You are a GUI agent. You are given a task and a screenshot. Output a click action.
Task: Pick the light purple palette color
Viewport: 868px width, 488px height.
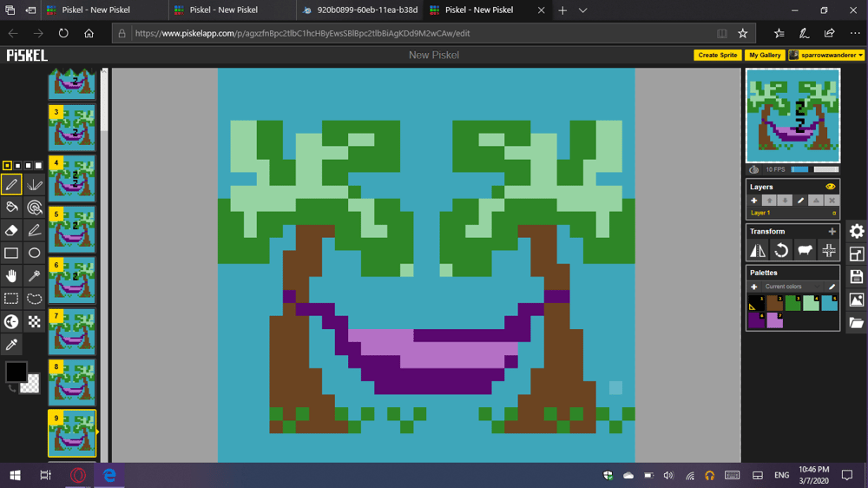(774, 320)
